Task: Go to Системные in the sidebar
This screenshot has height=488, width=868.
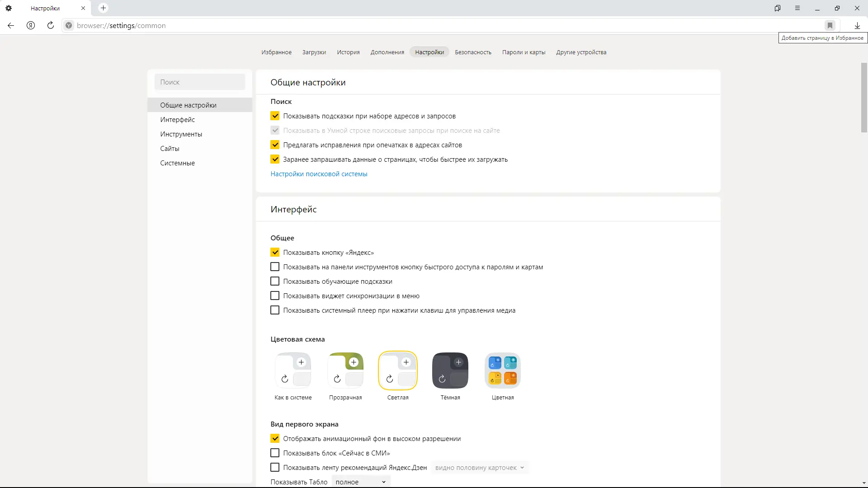Action: [x=177, y=163]
